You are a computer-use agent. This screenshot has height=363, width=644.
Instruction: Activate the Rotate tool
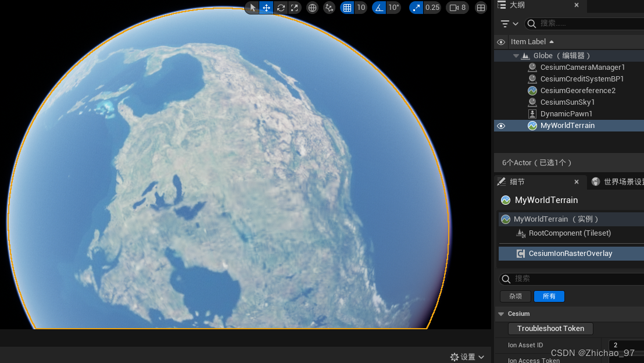pyautogui.click(x=281, y=8)
